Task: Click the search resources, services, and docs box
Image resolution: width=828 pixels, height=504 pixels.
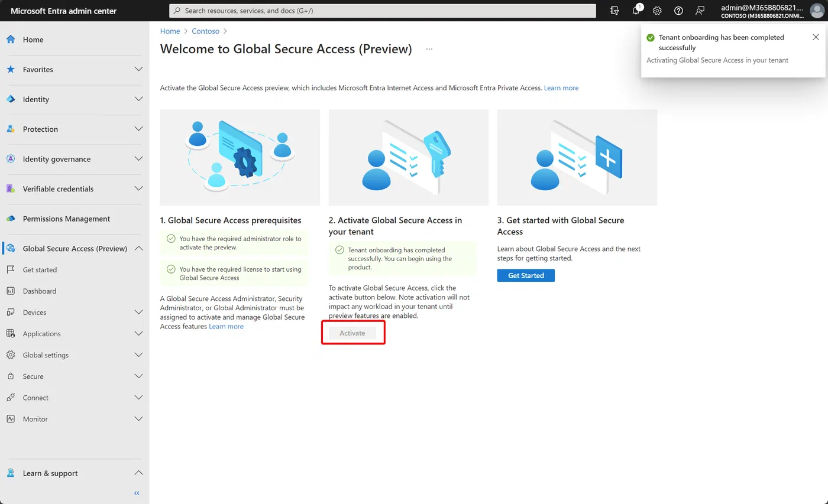Action: click(x=383, y=11)
